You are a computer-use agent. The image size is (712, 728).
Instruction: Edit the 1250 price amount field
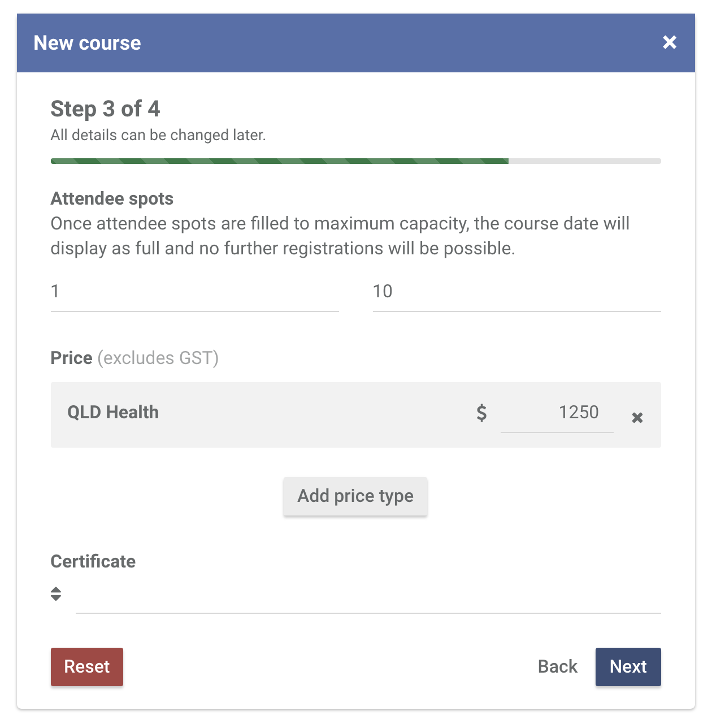coord(557,413)
